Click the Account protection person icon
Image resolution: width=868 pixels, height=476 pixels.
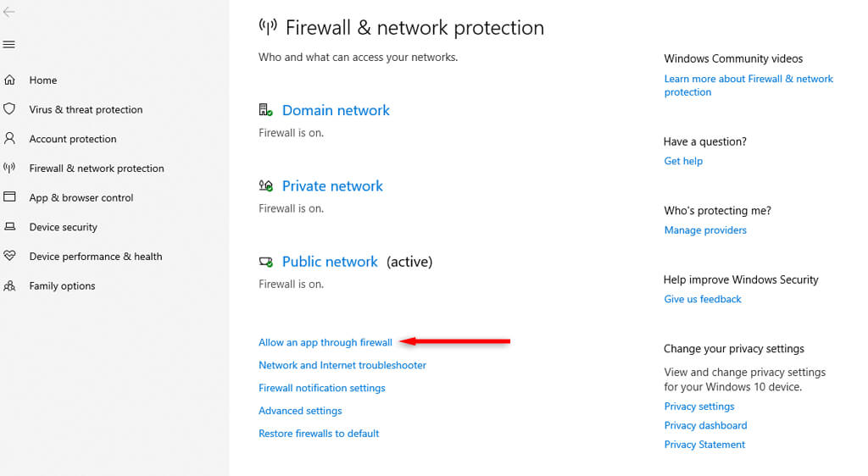[x=10, y=138]
